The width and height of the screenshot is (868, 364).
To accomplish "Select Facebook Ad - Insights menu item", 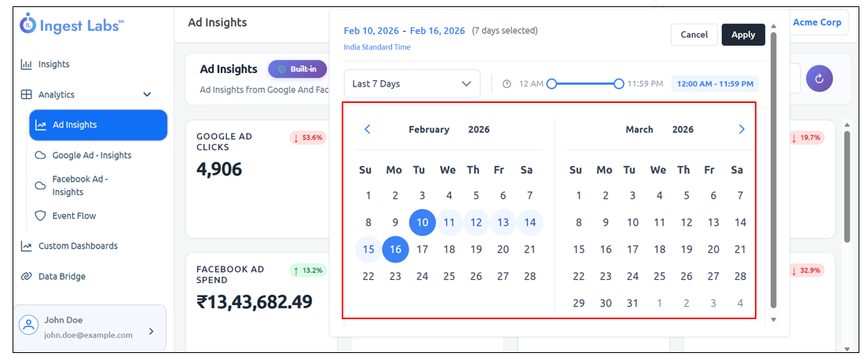I will coord(79,186).
